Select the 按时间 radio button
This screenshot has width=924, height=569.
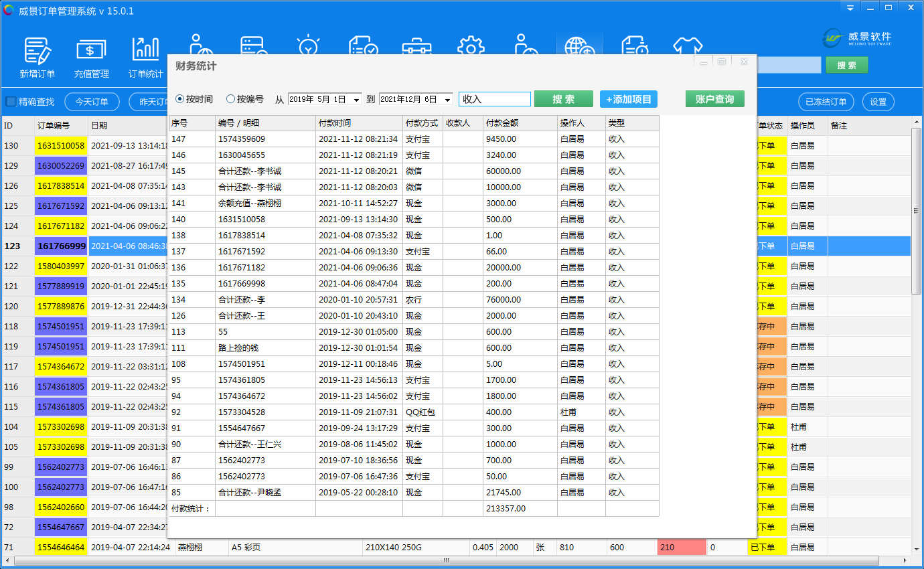point(180,99)
